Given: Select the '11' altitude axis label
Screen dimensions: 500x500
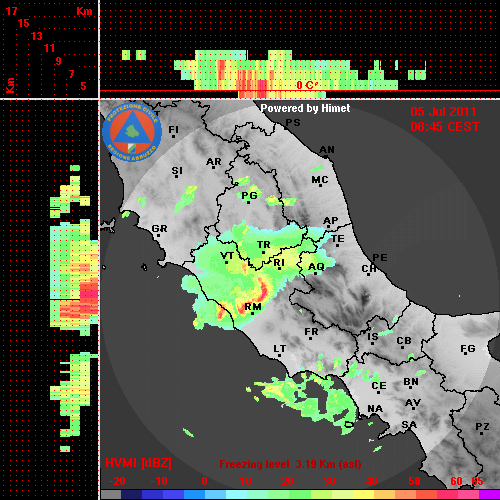Looking at the screenshot, I should click(49, 48).
